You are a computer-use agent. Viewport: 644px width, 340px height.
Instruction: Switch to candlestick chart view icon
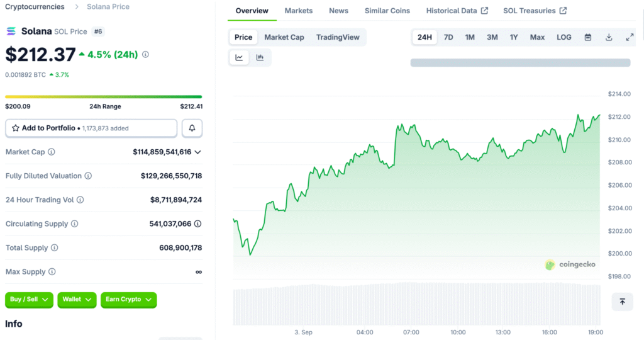(260, 57)
